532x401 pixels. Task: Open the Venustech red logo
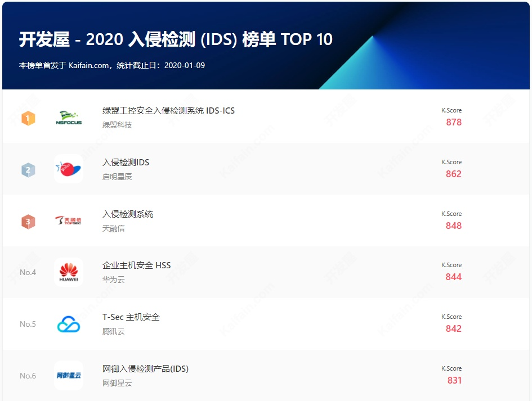pos(69,169)
